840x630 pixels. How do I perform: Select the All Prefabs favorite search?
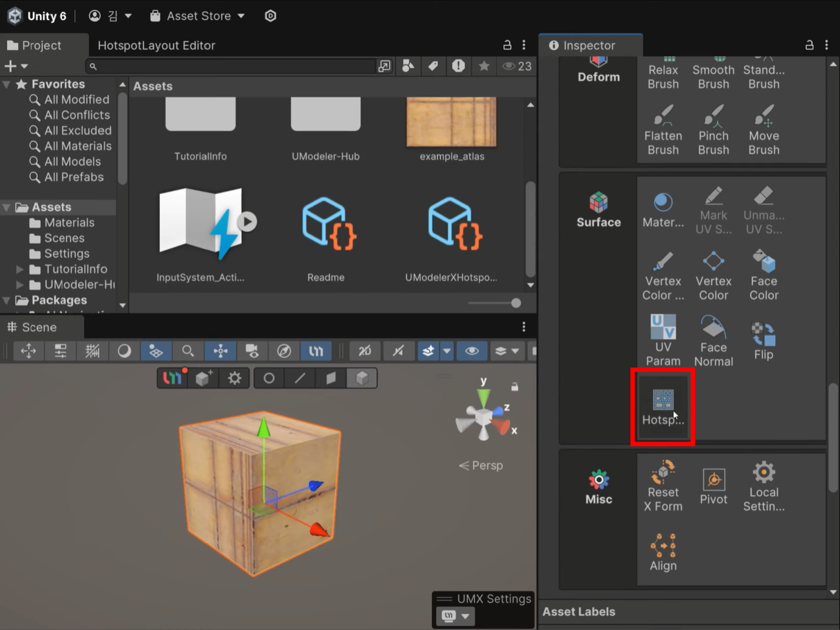(67, 177)
